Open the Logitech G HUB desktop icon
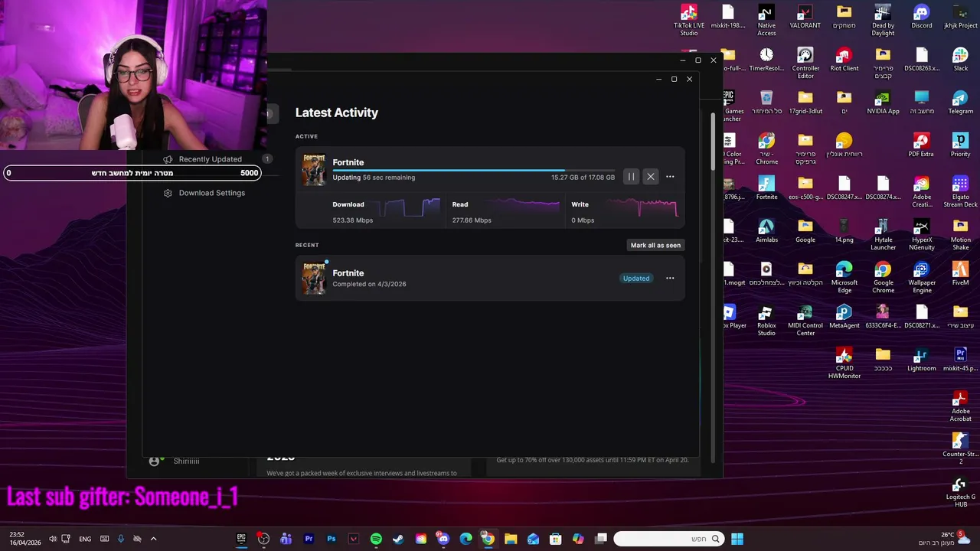The height and width of the screenshot is (551, 980). (x=960, y=491)
